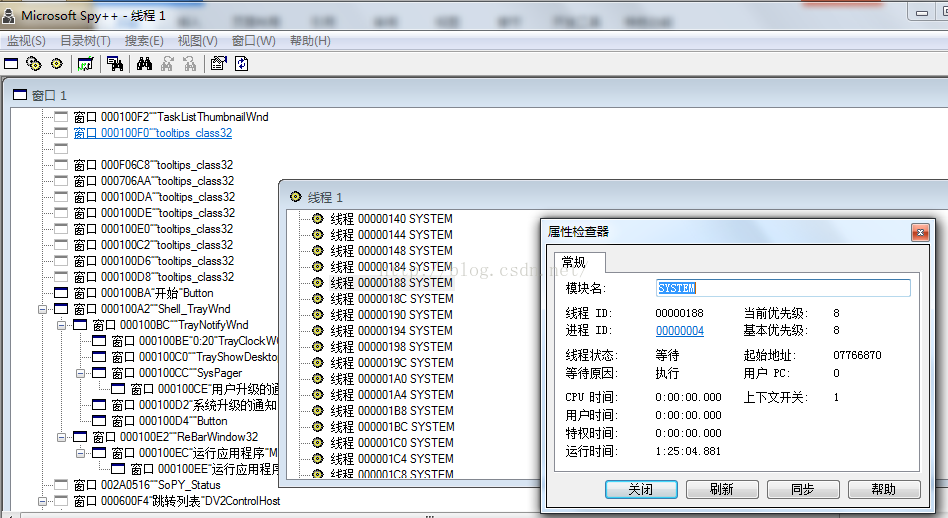
Task: Open the 窗口(W) menu
Action: (x=253, y=40)
